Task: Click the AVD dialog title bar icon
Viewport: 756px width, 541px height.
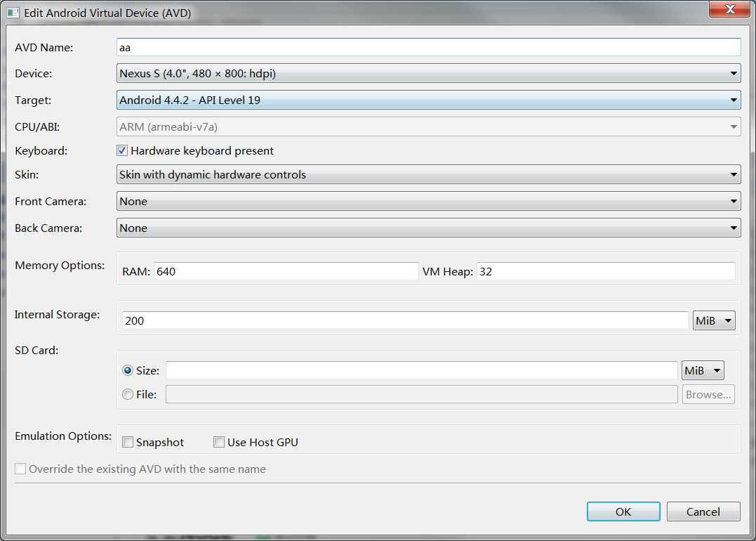Action: point(13,13)
